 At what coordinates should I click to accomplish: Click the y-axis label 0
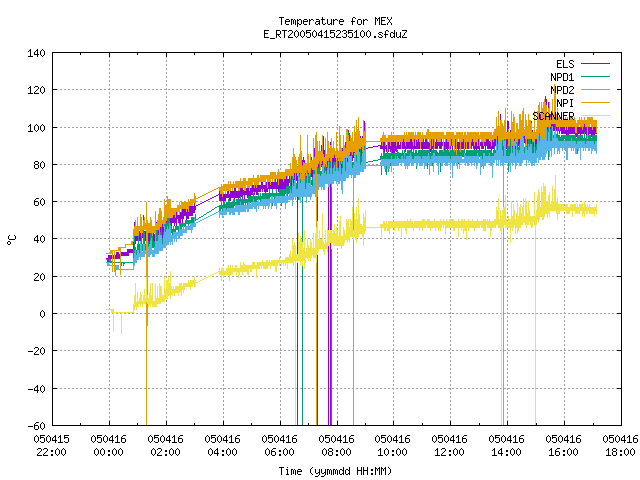click(42, 314)
